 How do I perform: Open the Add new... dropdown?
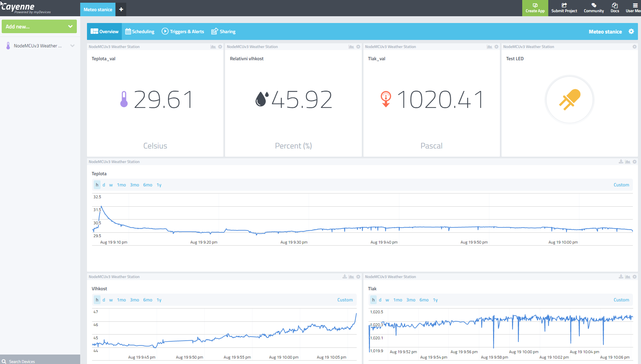(x=39, y=26)
